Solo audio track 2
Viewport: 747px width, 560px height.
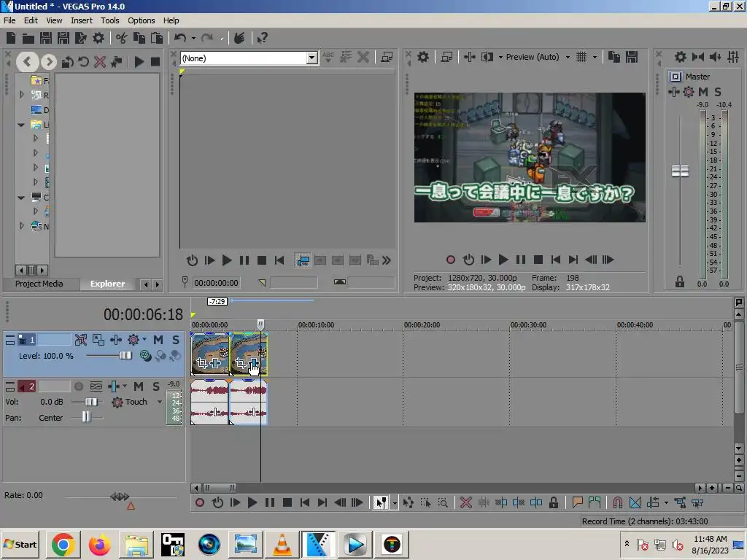point(156,386)
